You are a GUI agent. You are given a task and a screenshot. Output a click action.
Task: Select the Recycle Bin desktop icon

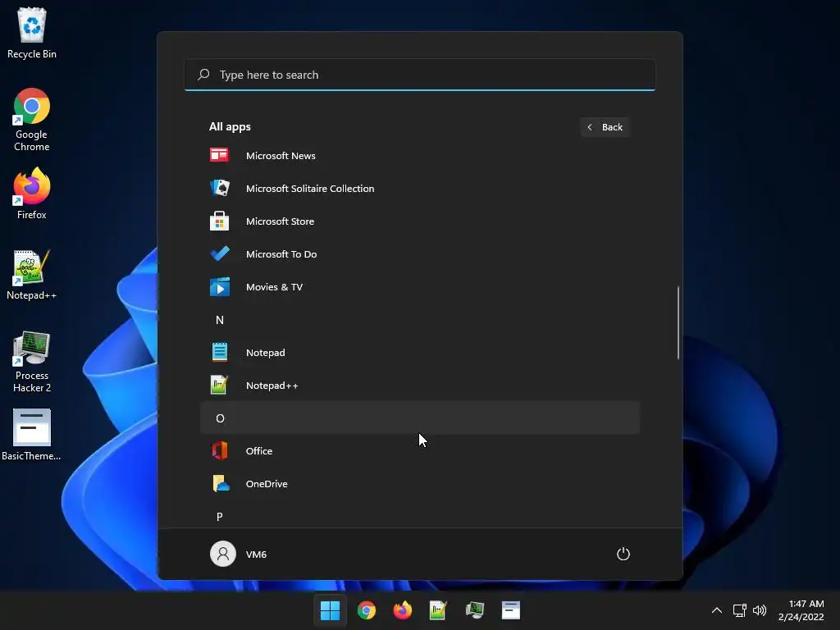[x=32, y=33]
